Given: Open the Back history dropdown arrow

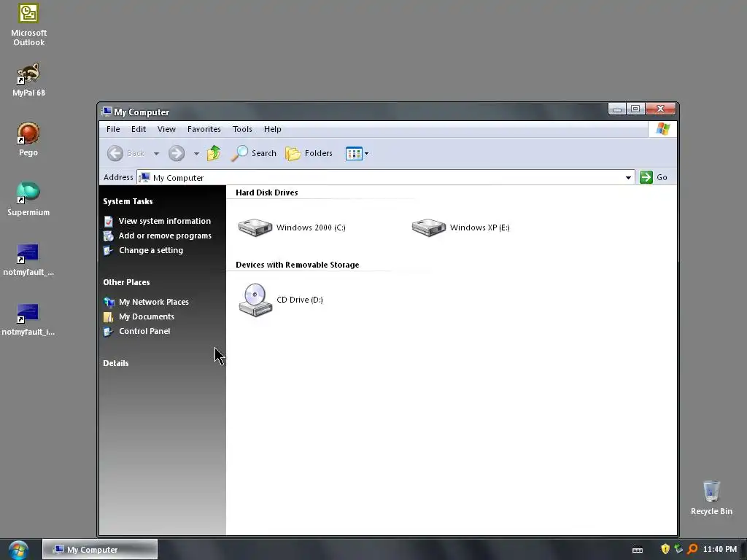Looking at the screenshot, I should 156,153.
